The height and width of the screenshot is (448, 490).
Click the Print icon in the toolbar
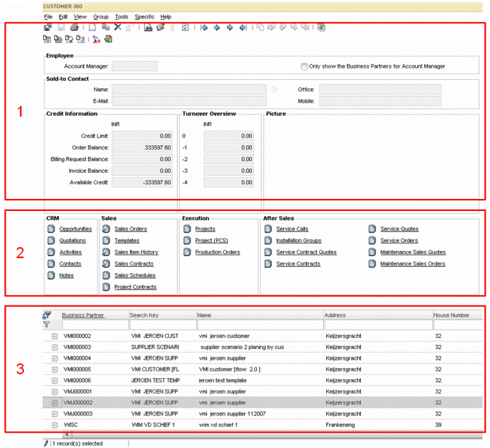point(74,28)
